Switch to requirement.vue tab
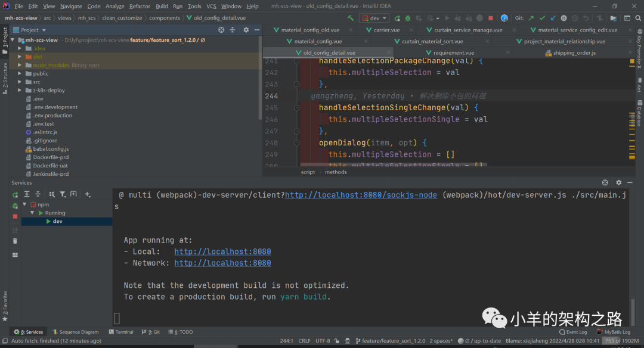 [453, 52]
